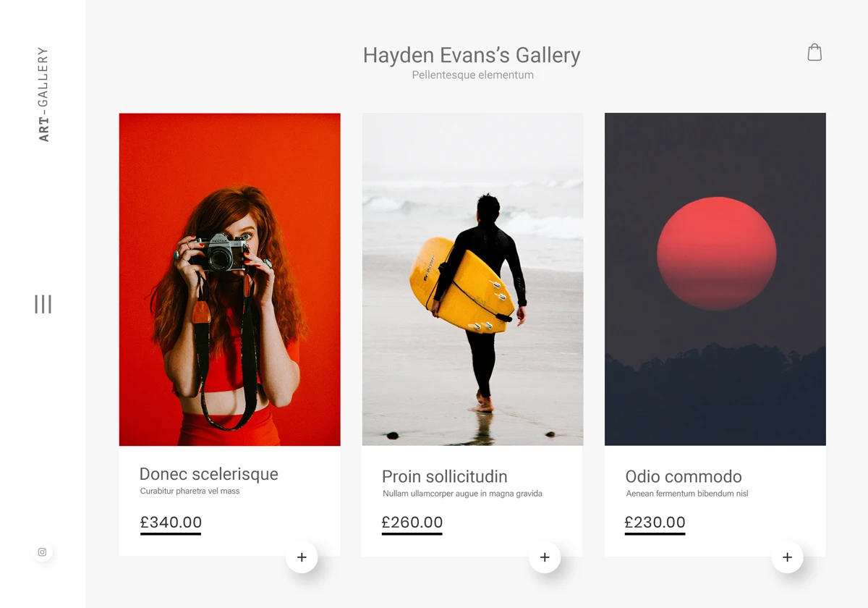868x608 pixels.
Task: Click the Aenean fermentum bibendum nisl description
Action: (x=686, y=494)
